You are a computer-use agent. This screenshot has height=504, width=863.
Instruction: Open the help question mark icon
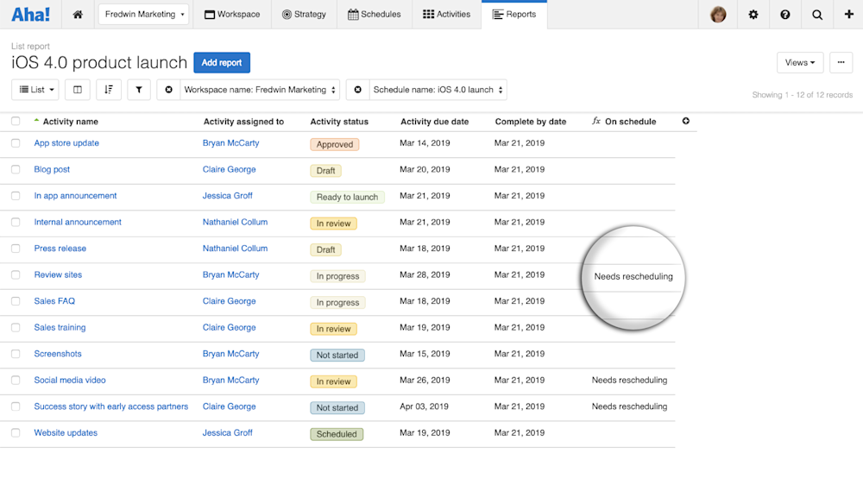pos(784,14)
